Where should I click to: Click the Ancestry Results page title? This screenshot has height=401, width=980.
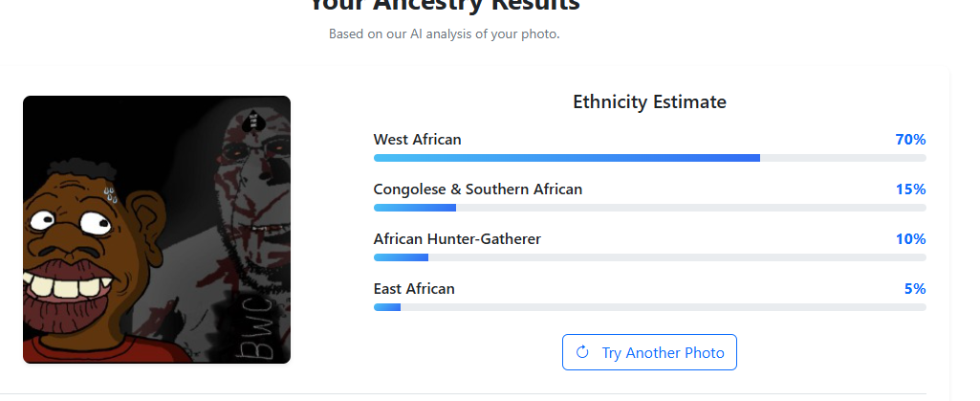pyautogui.click(x=445, y=5)
